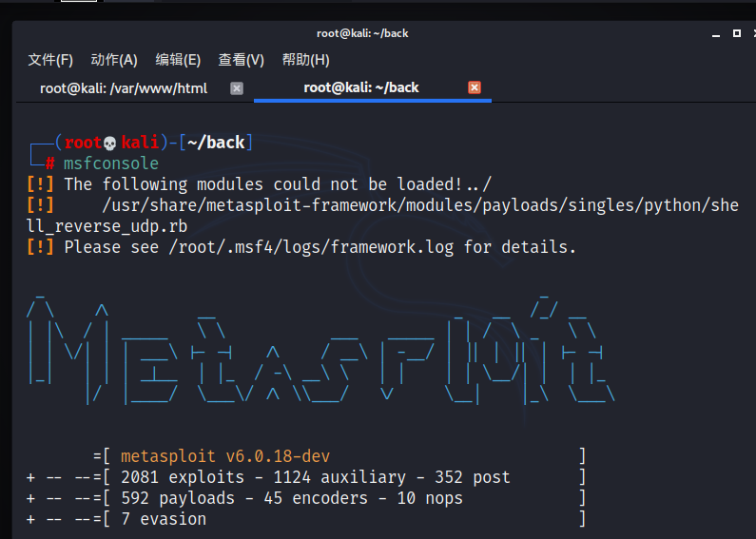756x539 pixels.
Task: Click the msfconsole command text
Action: tap(111, 164)
